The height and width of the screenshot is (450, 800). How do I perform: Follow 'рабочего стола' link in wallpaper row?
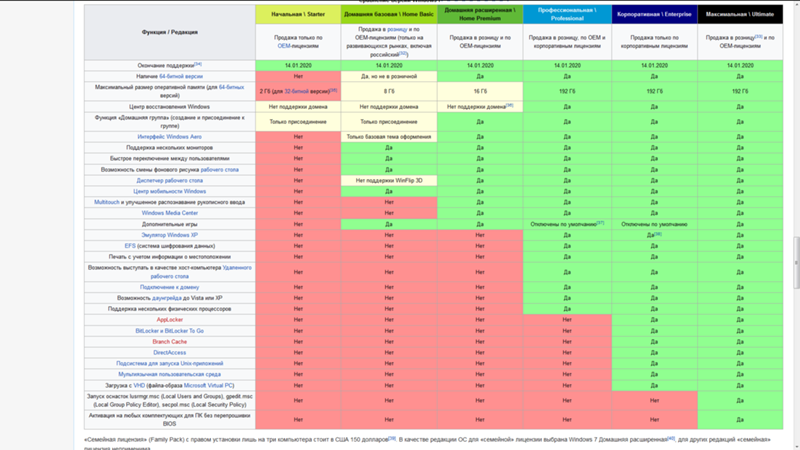pyautogui.click(x=219, y=169)
